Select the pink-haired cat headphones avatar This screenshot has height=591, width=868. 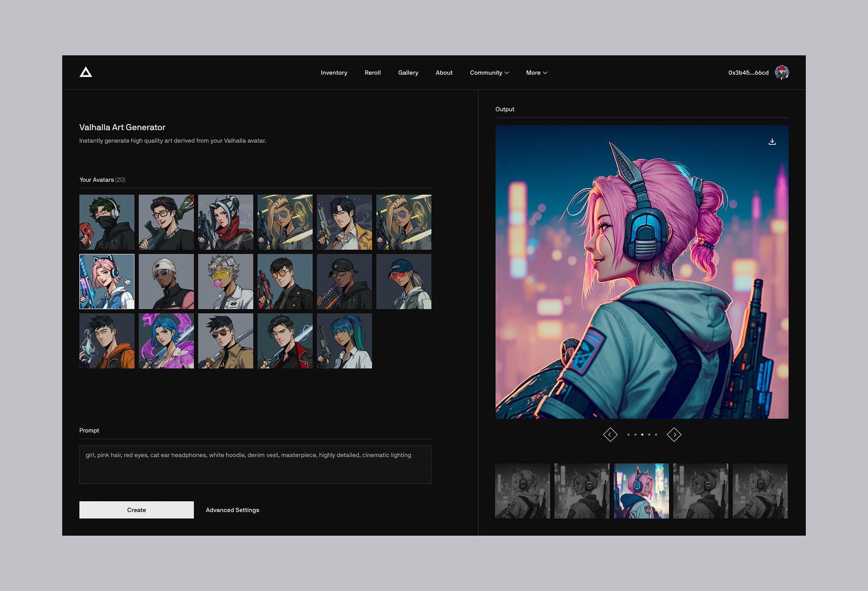(107, 281)
